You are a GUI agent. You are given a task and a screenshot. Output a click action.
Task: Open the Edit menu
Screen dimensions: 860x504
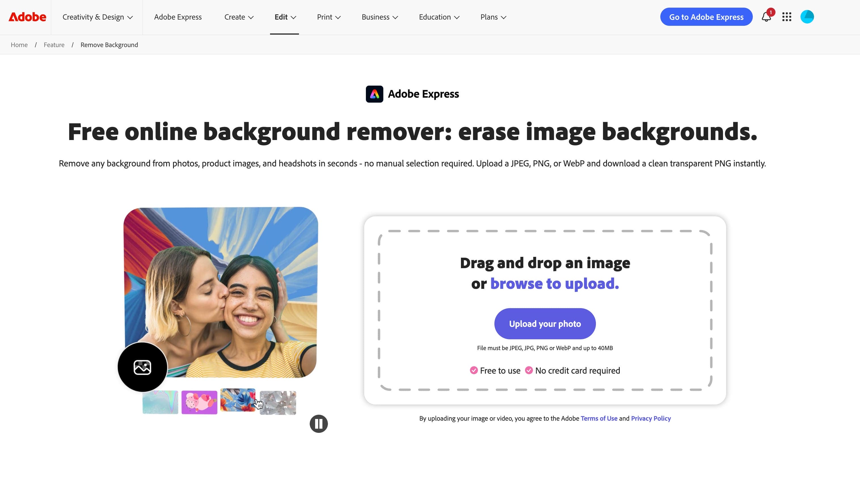(285, 17)
